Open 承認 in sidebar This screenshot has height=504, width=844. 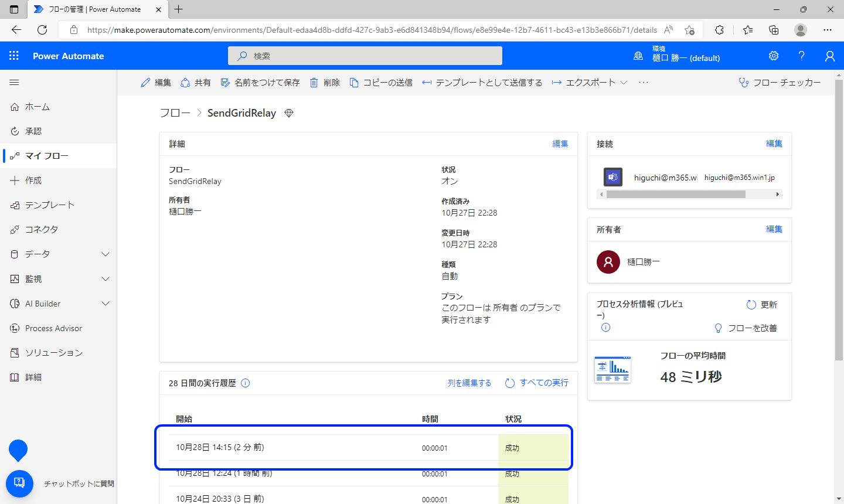[x=59, y=131]
